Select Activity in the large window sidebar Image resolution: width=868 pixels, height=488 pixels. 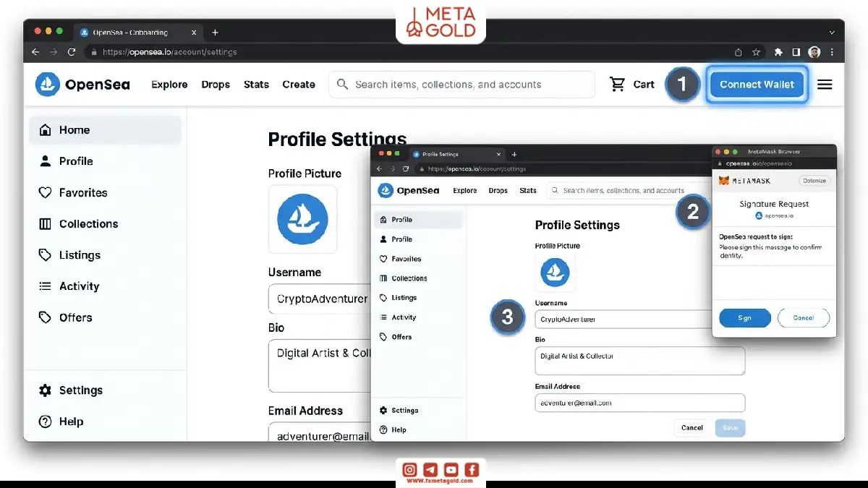tap(106, 286)
